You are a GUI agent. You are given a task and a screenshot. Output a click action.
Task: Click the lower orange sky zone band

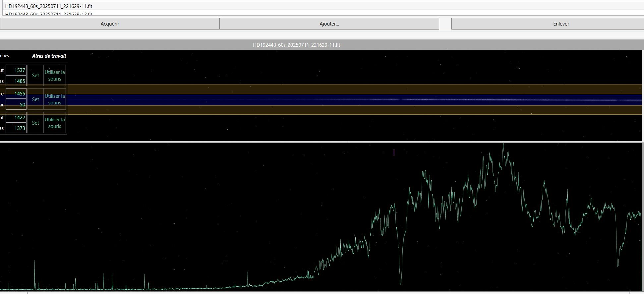[x=354, y=110]
